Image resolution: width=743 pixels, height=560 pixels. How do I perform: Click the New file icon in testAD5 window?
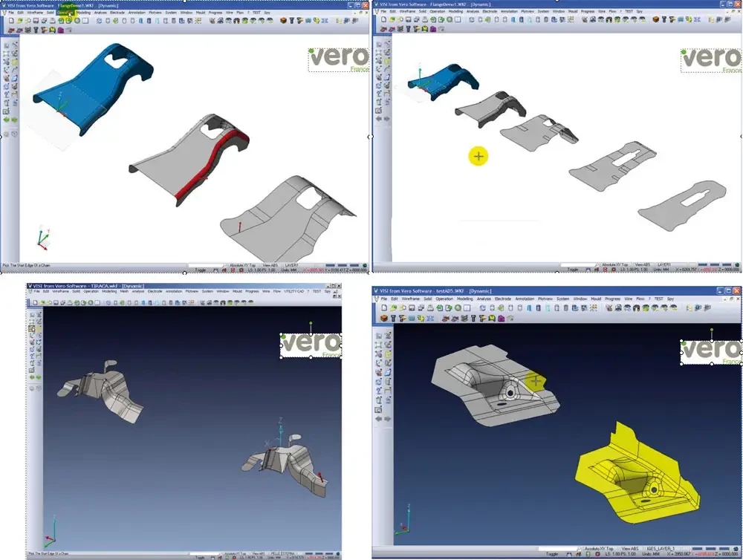(x=384, y=308)
